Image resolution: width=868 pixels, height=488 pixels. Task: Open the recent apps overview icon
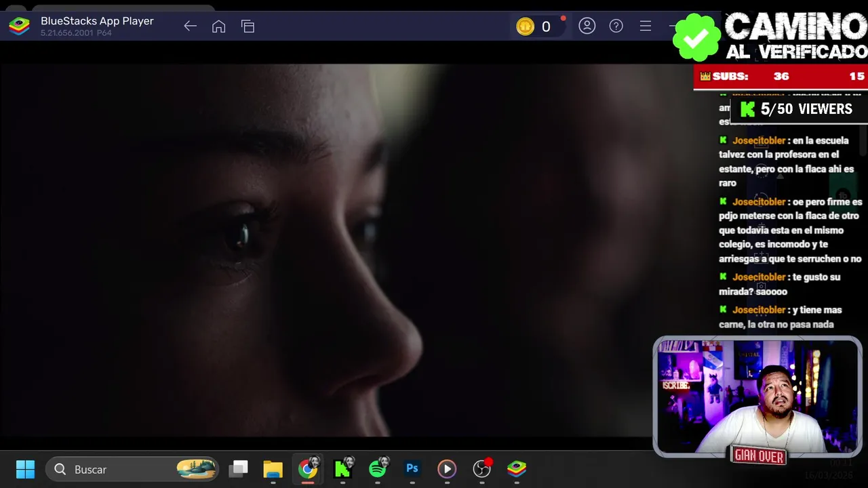click(248, 26)
